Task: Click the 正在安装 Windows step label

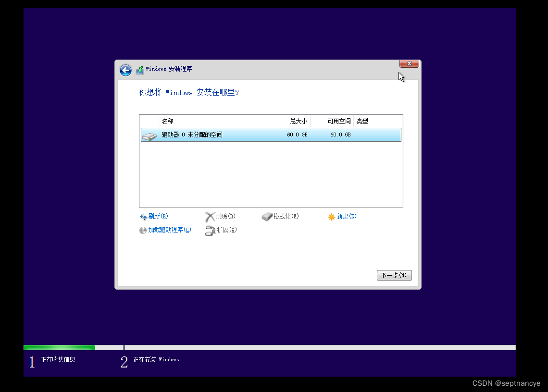Action: [x=156, y=359]
